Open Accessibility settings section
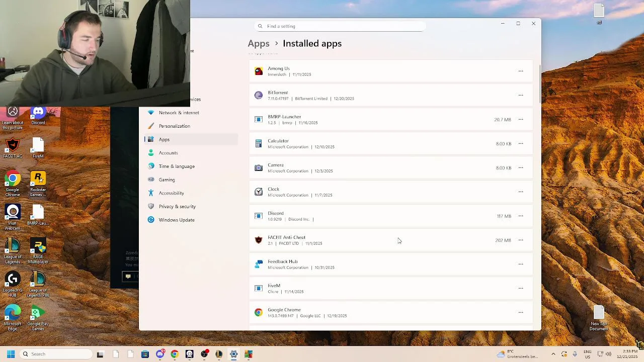Image resolution: width=644 pixels, height=362 pixels. point(191,193)
